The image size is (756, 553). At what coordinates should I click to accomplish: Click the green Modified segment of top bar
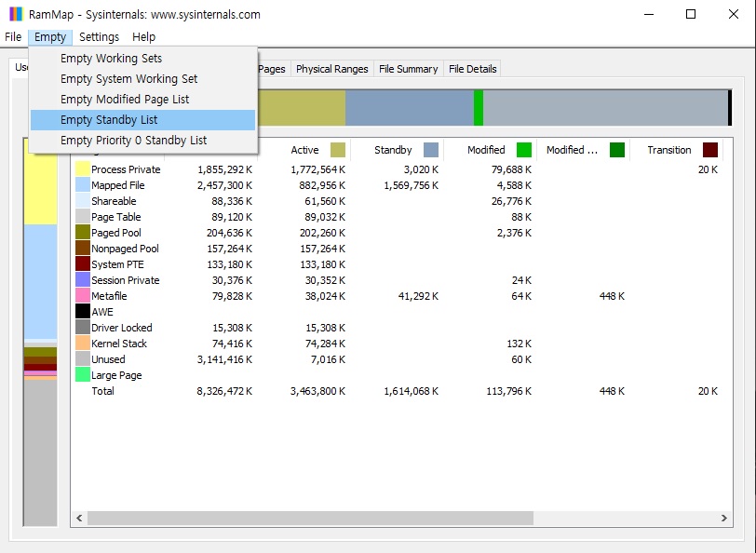pyautogui.click(x=479, y=107)
